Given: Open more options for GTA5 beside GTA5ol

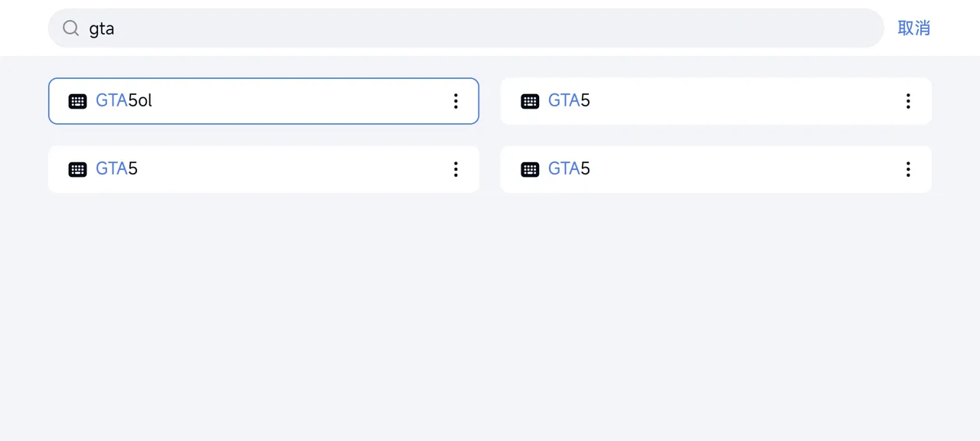Looking at the screenshot, I should click(908, 101).
